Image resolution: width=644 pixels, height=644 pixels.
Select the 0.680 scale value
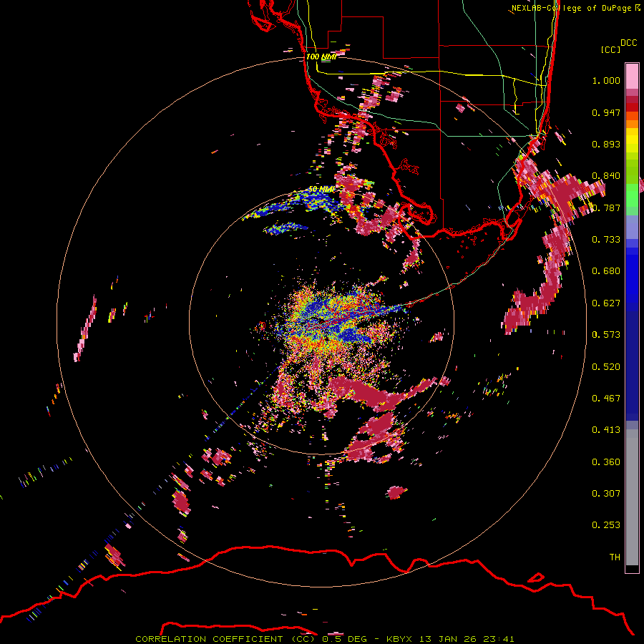(606, 271)
